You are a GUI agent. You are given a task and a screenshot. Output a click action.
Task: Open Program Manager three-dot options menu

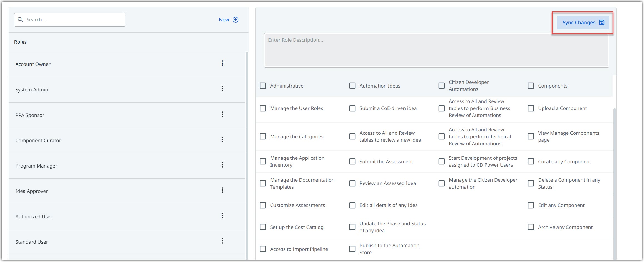point(222,165)
